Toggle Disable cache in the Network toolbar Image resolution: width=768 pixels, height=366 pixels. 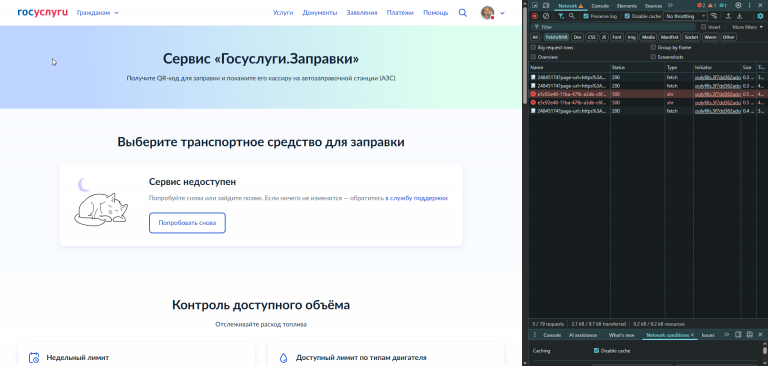(627, 16)
